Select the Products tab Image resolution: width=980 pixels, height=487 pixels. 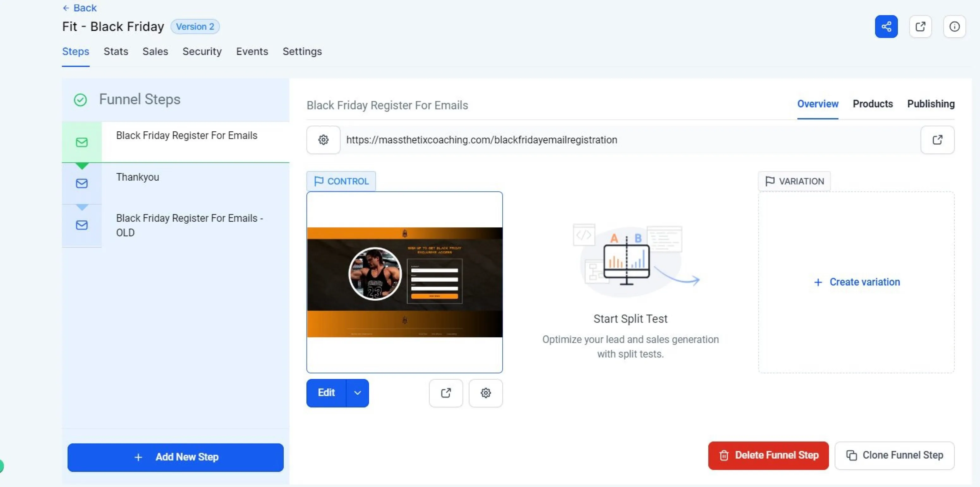[x=873, y=104]
